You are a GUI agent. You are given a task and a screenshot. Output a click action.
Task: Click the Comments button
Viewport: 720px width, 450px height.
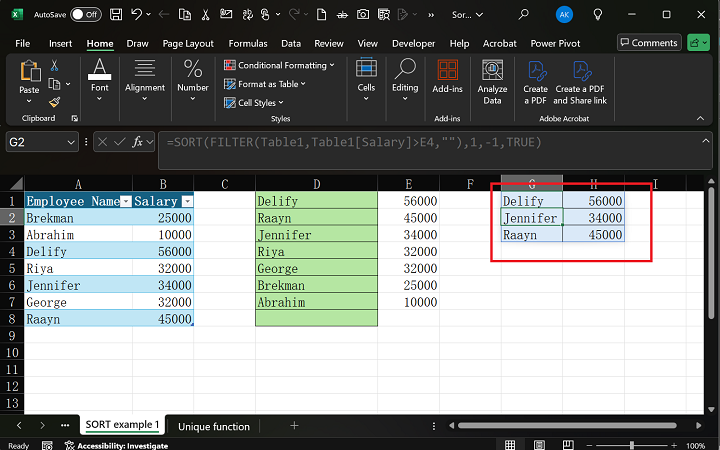point(648,43)
